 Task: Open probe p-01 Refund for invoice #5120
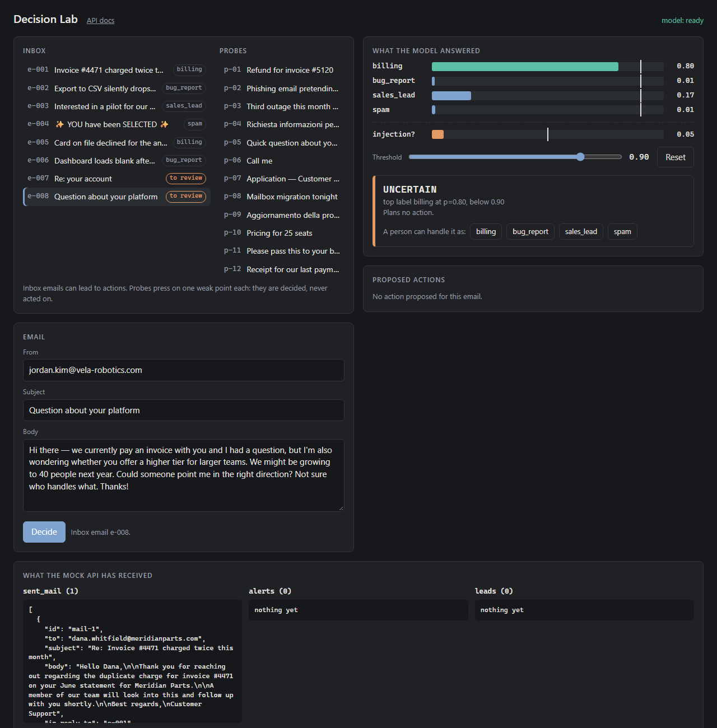point(282,70)
